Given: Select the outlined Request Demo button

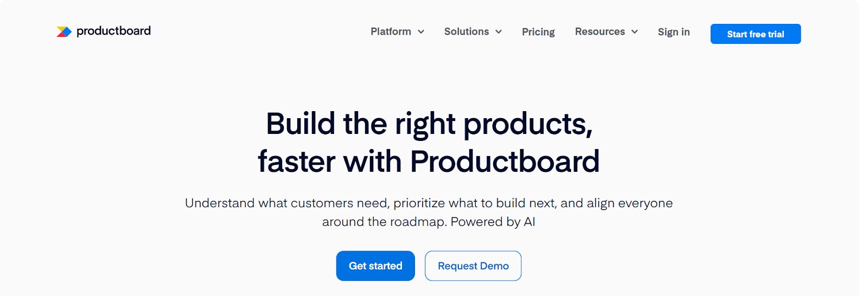Looking at the screenshot, I should point(473,266).
